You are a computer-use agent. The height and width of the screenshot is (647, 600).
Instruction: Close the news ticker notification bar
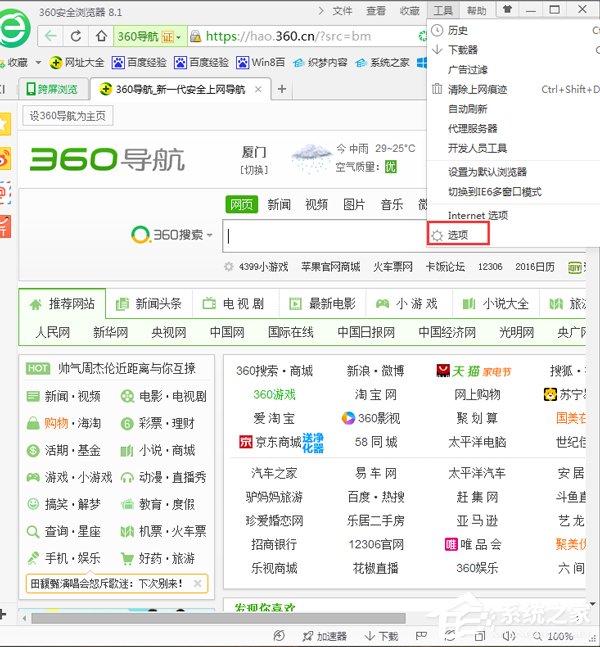click(x=197, y=583)
